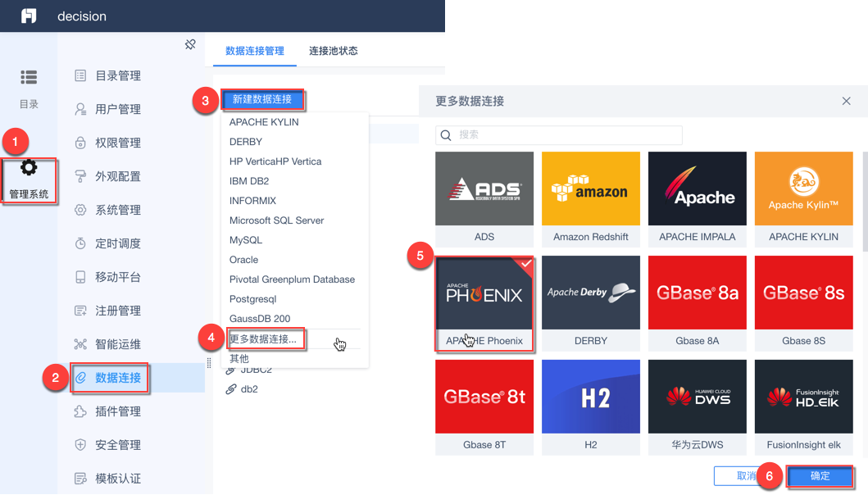Click the search magnifier icon in dialog
The image size is (868, 495).
click(446, 135)
